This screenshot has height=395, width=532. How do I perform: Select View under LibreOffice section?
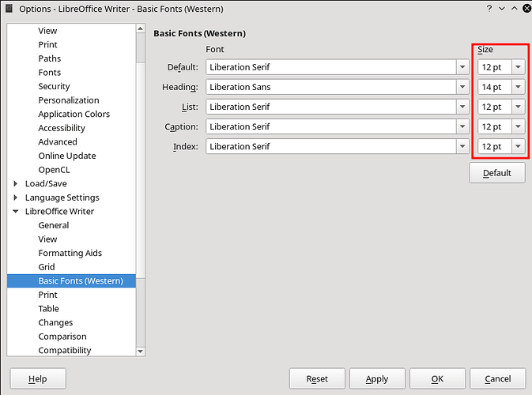pos(47,31)
